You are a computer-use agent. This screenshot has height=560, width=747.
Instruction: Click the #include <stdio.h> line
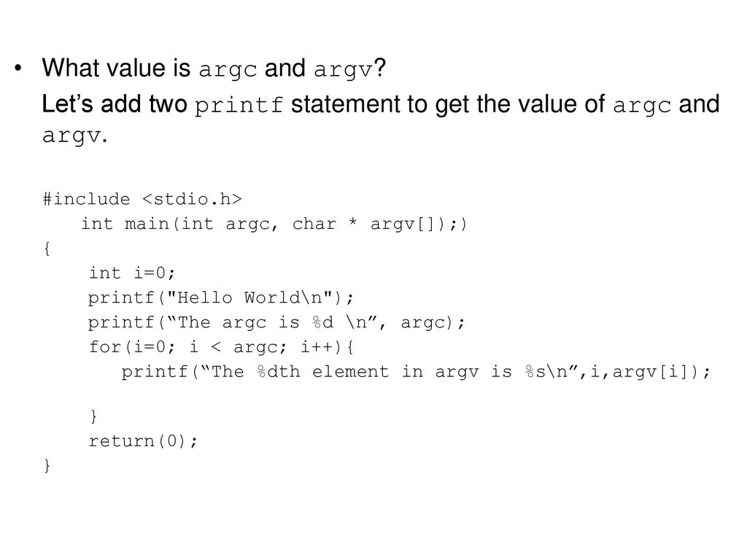click(x=142, y=199)
